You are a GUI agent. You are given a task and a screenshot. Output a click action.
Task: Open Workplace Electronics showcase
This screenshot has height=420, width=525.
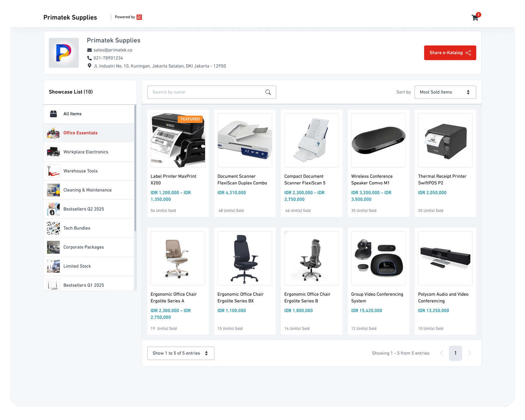(x=86, y=152)
